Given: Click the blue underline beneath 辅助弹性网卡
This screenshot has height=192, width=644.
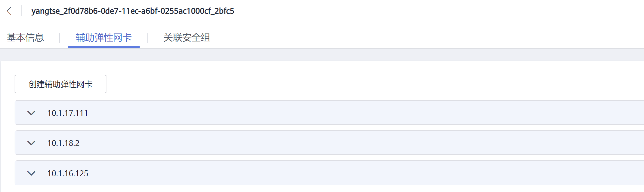Looking at the screenshot, I should [104, 47].
